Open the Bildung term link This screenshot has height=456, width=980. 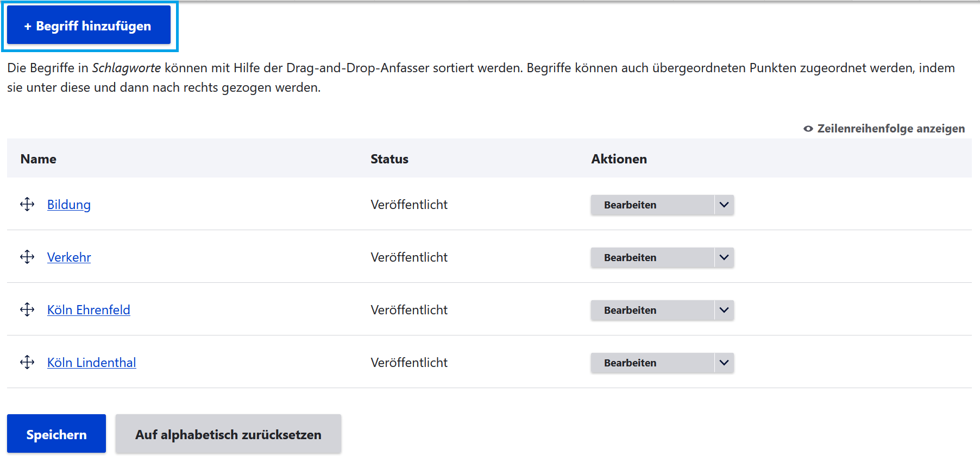(69, 205)
